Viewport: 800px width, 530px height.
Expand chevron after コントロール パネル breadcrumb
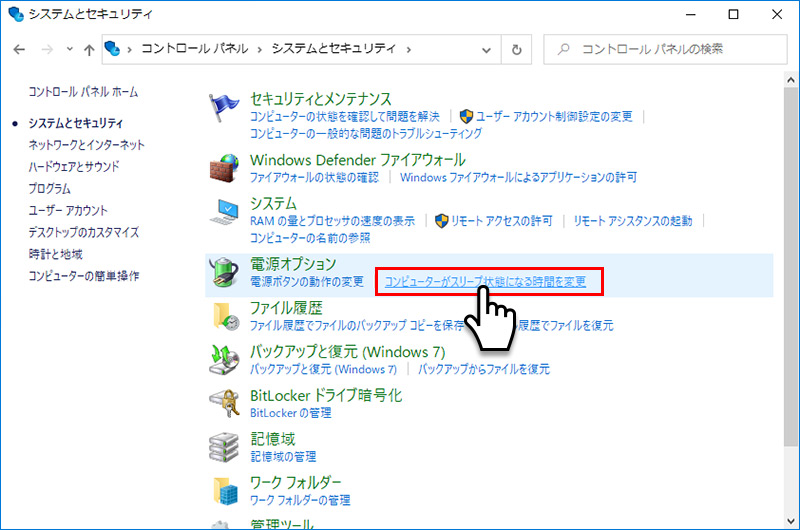[x=260, y=49]
